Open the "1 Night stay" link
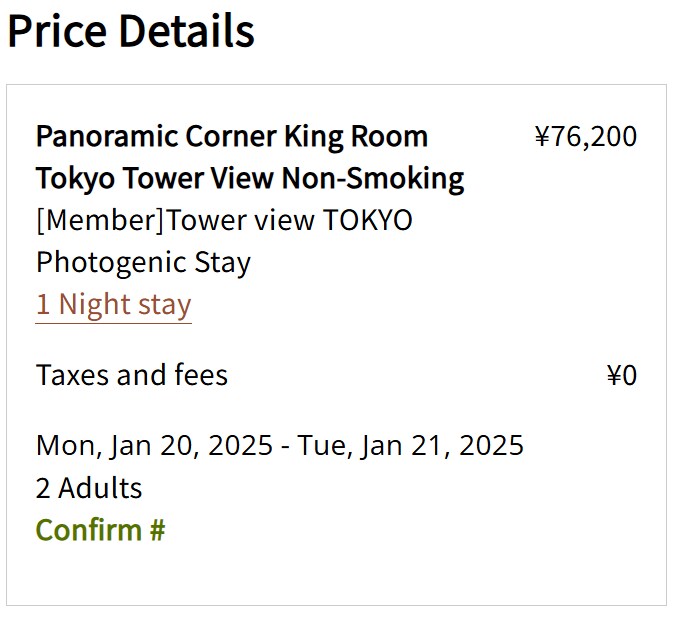689x625 pixels. (113, 304)
